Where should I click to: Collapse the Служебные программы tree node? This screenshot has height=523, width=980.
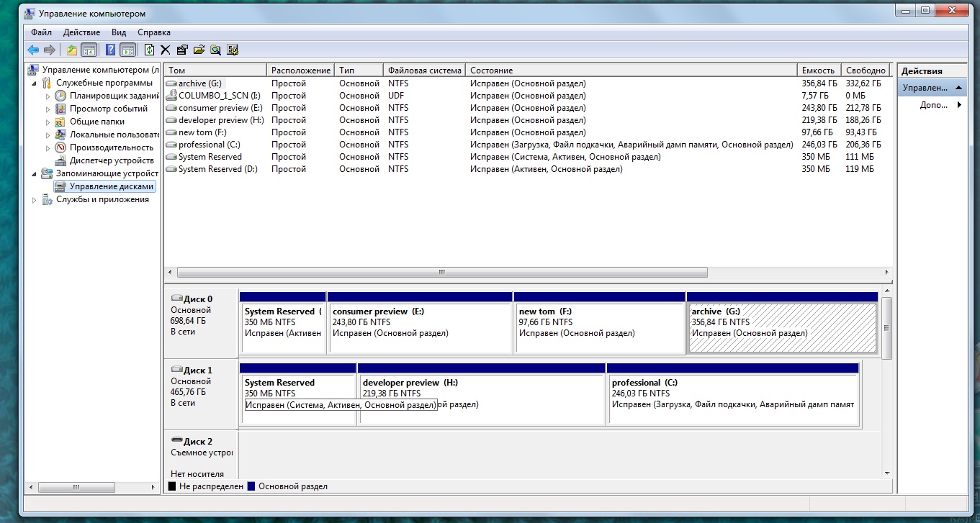[x=35, y=83]
